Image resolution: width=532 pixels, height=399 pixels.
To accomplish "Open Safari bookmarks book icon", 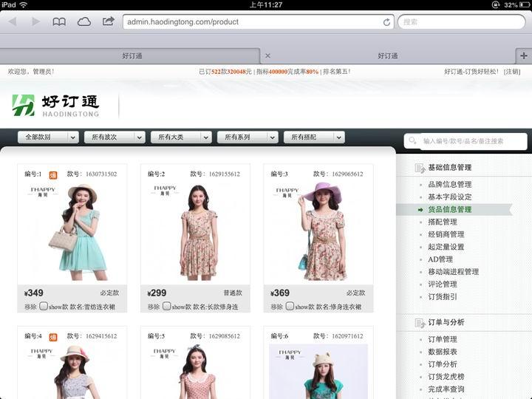I will [59, 22].
